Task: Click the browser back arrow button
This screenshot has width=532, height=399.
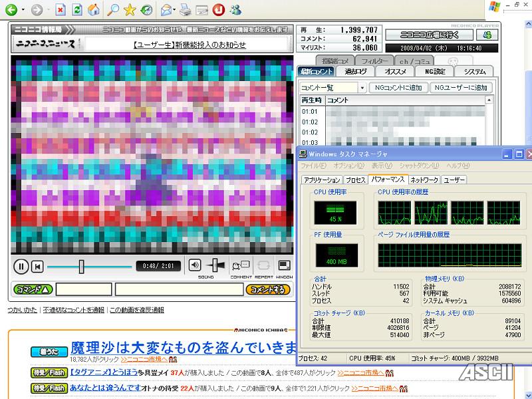Action: pos(11,10)
